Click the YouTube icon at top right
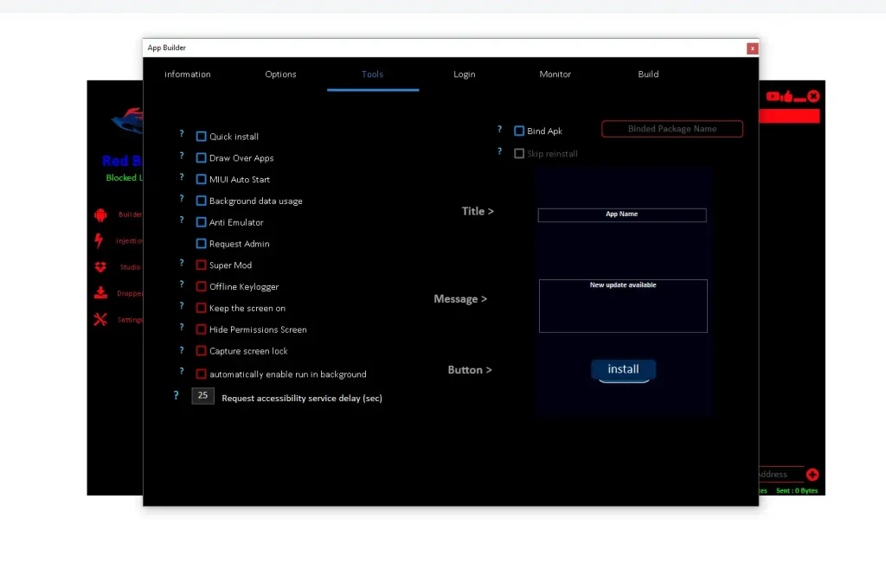886x588 pixels. pos(772,96)
